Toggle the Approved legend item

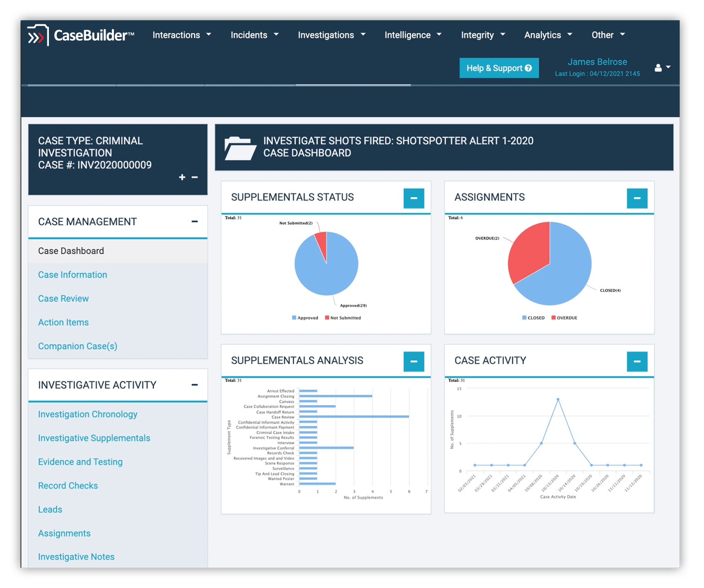tap(305, 318)
